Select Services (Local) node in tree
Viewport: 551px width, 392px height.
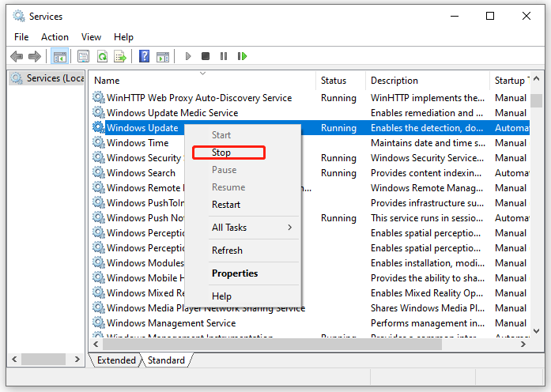(47, 78)
